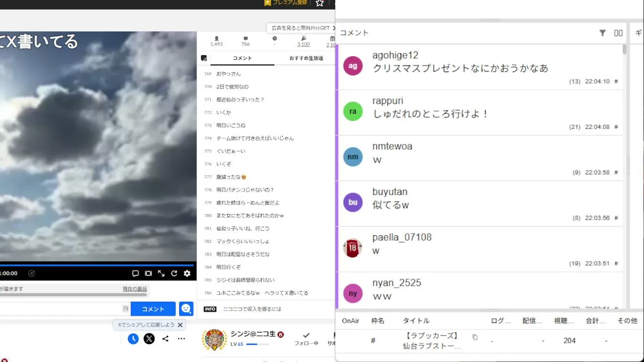This screenshot has width=644, height=362.
Task: Click the share network icon
Action: (x=165, y=339)
